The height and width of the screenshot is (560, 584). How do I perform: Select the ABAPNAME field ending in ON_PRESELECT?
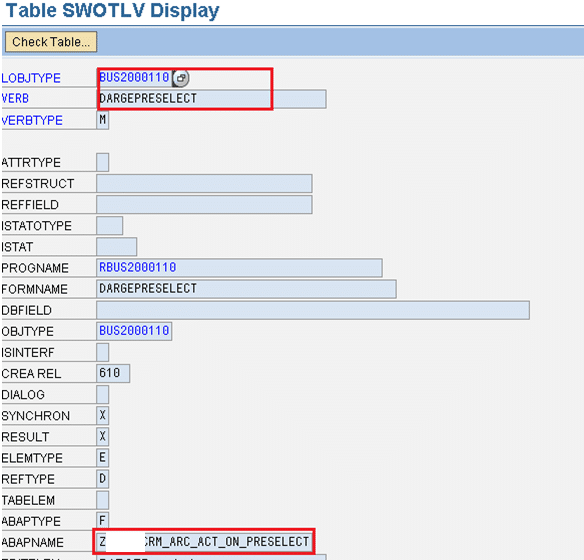pyautogui.click(x=204, y=542)
